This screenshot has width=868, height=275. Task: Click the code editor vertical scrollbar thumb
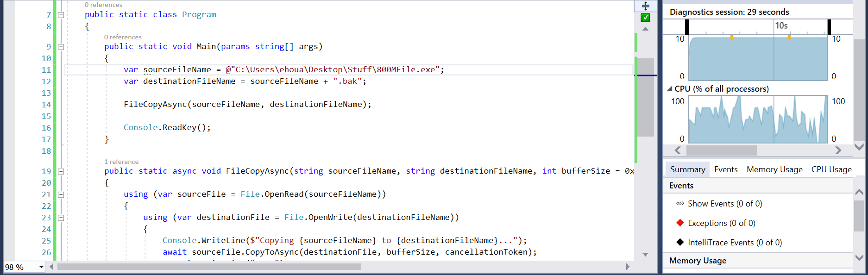pyautogui.click(x=645, y=97)
